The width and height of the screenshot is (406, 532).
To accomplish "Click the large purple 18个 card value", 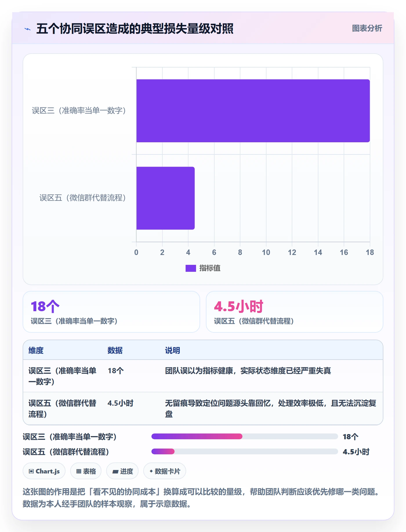I will [45, 307].
